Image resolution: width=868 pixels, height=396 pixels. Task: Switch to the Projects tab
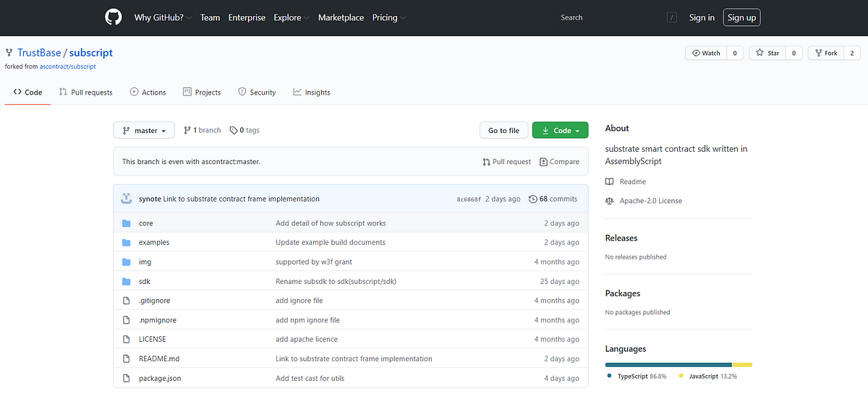(x=202, y=92)
